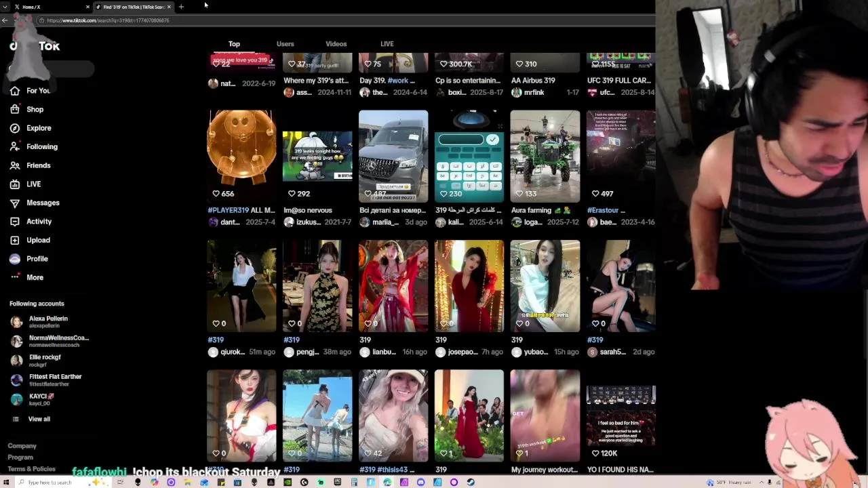Open the sarah5... video posted 2d ago

point(621,286)
